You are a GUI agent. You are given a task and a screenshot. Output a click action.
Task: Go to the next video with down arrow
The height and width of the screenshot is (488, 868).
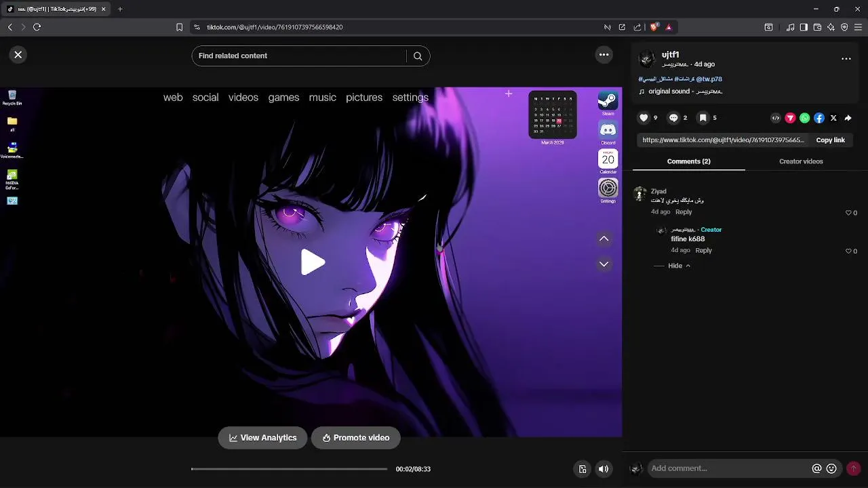click(x=604, y=264)
